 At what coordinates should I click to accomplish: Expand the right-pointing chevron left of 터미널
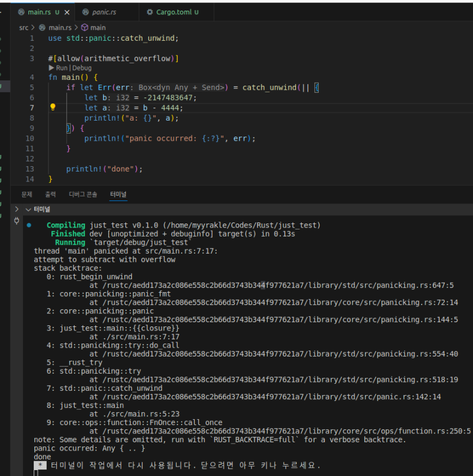[x=17, y=209]
